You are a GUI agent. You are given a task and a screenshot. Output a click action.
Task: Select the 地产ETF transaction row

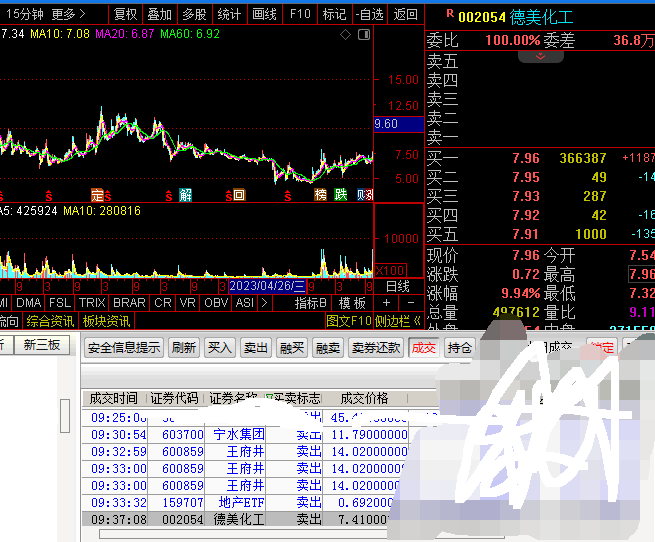point(240,502)
